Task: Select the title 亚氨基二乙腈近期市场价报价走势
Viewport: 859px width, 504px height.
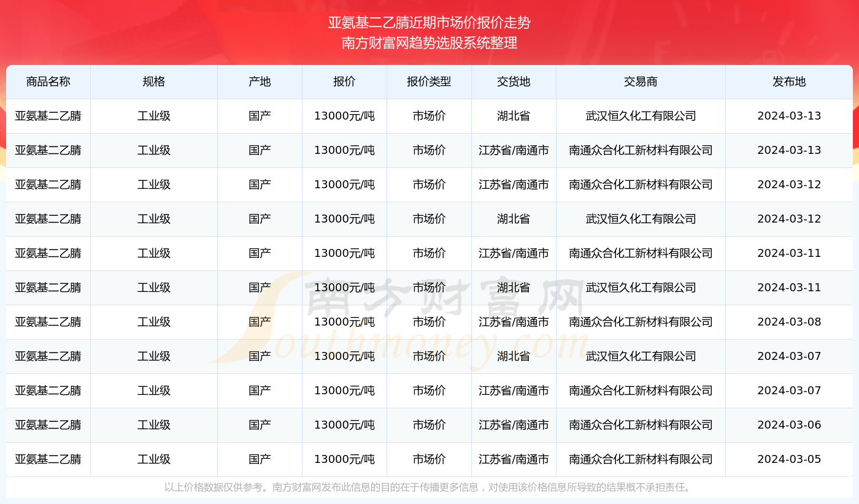Action: (429, 23)
